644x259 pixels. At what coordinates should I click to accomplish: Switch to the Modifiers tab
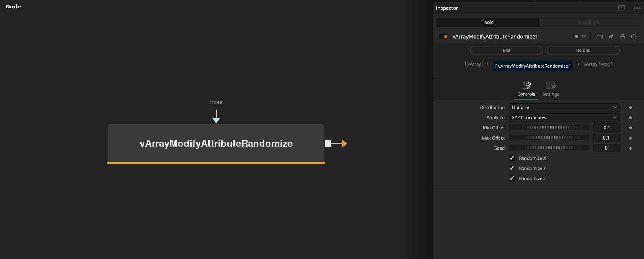coord(589,22)
